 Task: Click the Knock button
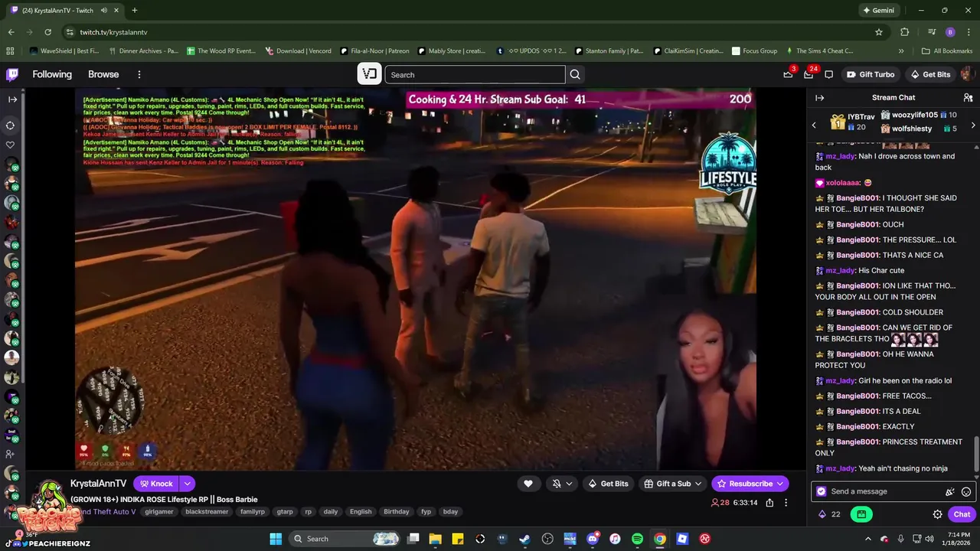(156, 484)
